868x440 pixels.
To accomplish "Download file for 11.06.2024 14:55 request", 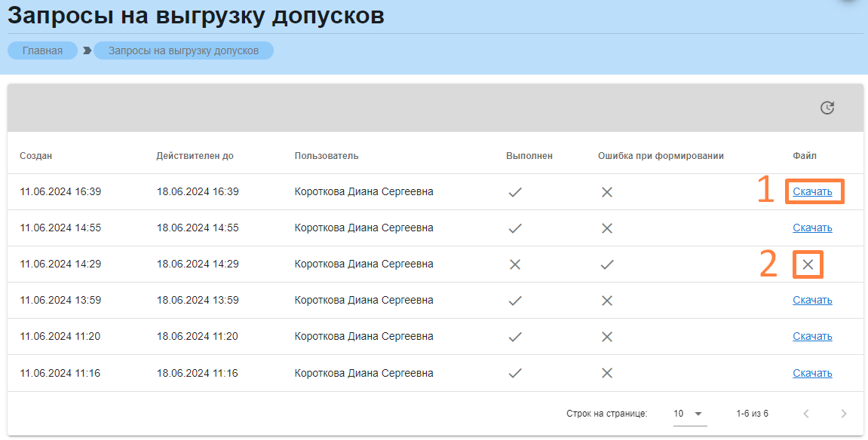I will [x=812, y=228].
